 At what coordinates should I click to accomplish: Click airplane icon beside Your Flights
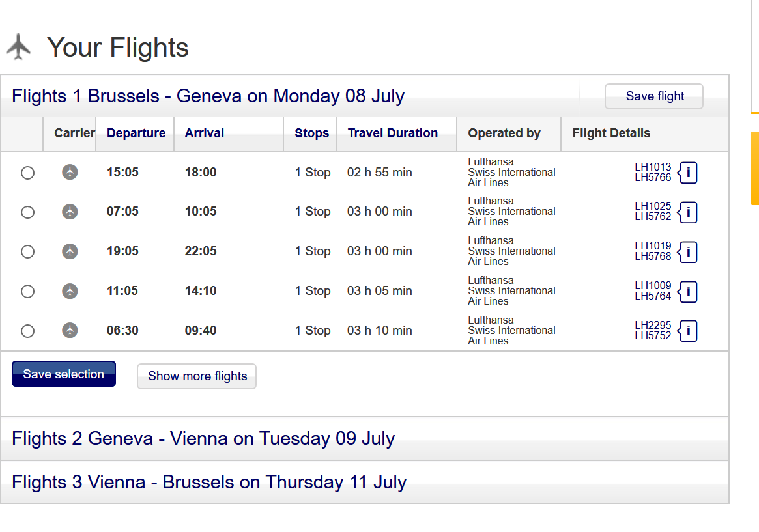point(18,46)
